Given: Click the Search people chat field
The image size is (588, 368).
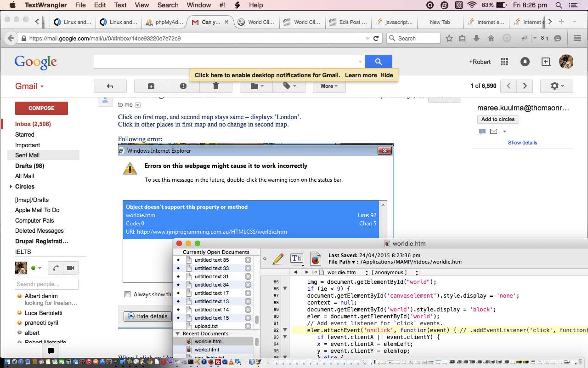Looking at the screenshot, I should point(46,284).
